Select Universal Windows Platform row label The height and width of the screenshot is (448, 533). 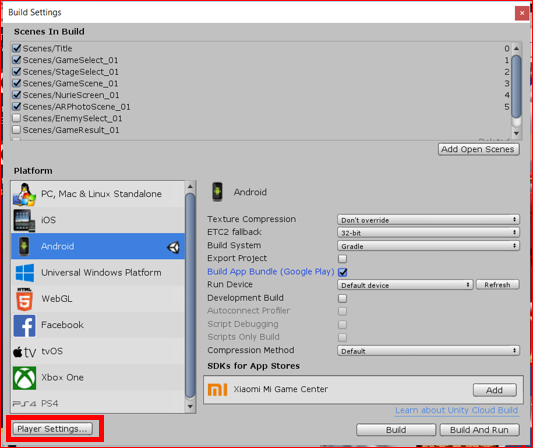pos(101,273)
